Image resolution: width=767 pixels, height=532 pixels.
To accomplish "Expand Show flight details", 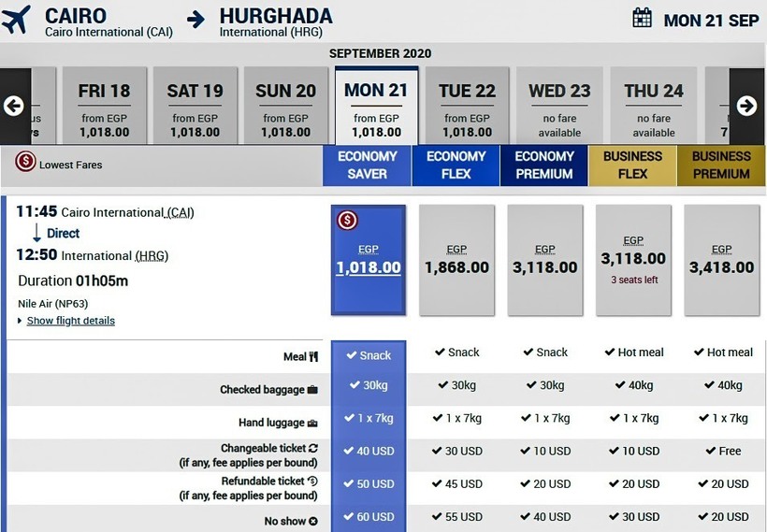I will [x=70, y=321].
